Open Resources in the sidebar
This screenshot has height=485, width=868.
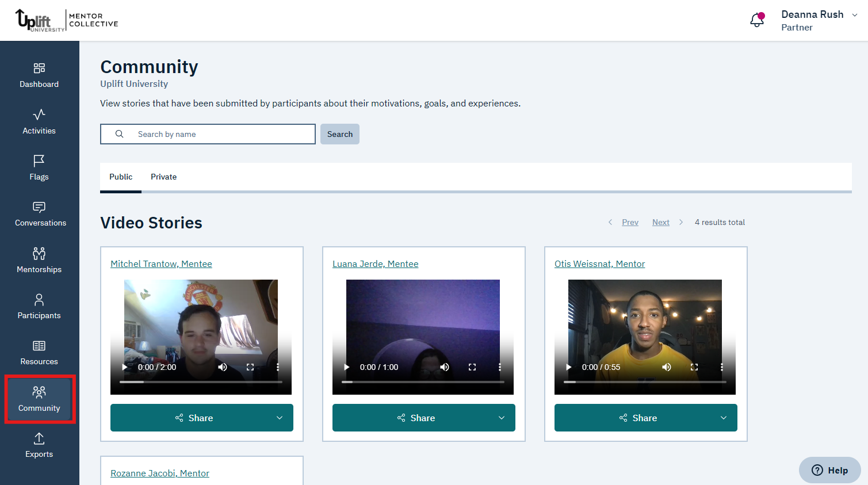(x=39, y=353)
